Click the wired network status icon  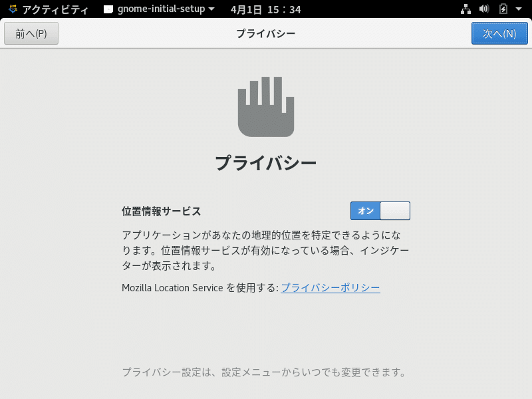[466, 9]
